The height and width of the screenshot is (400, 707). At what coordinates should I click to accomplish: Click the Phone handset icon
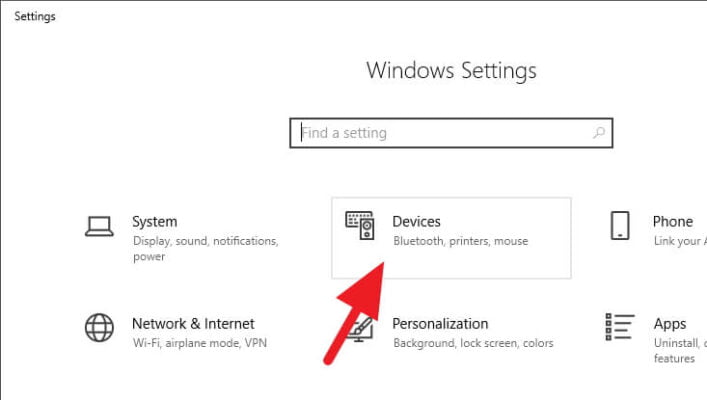[x=620, y=225]
